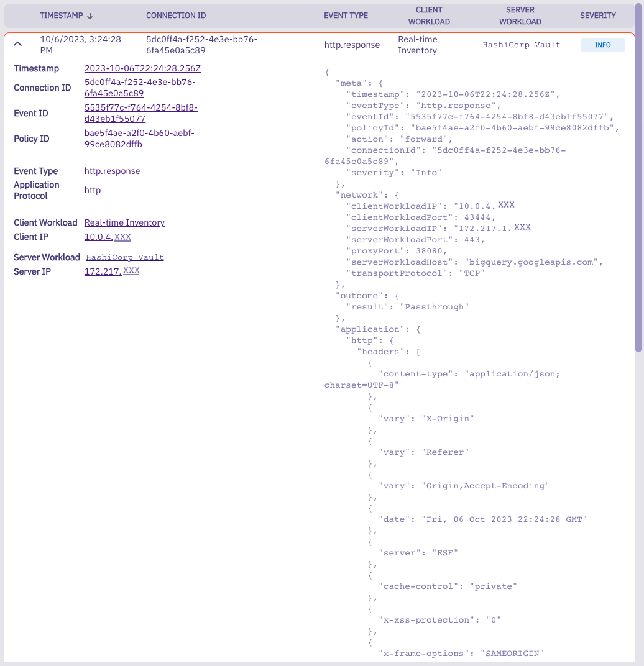Screen dimensions: 644x666
Task: Click the Client IP link 10.0.4.XXX
Action: (107, 237)
